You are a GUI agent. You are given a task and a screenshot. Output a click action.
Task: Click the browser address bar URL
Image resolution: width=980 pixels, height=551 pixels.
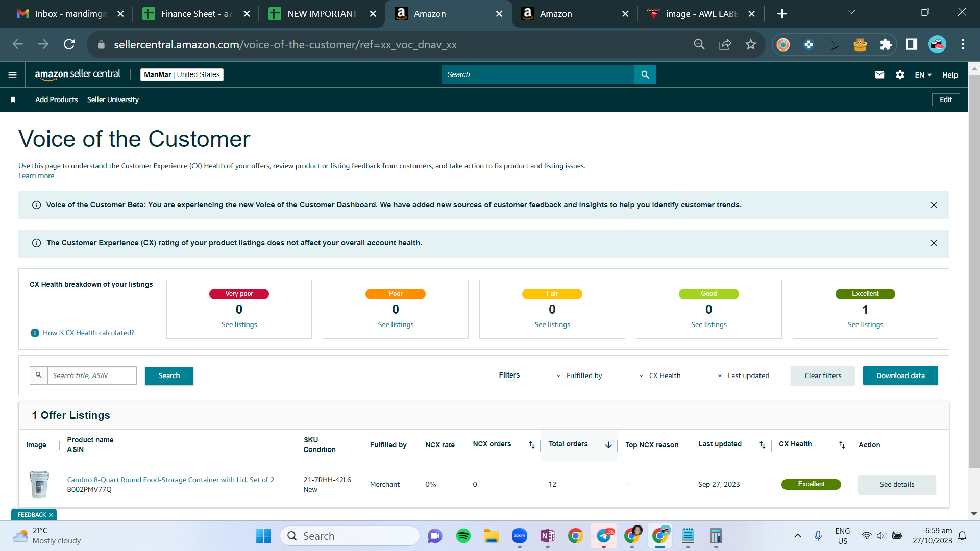point(285,45)
